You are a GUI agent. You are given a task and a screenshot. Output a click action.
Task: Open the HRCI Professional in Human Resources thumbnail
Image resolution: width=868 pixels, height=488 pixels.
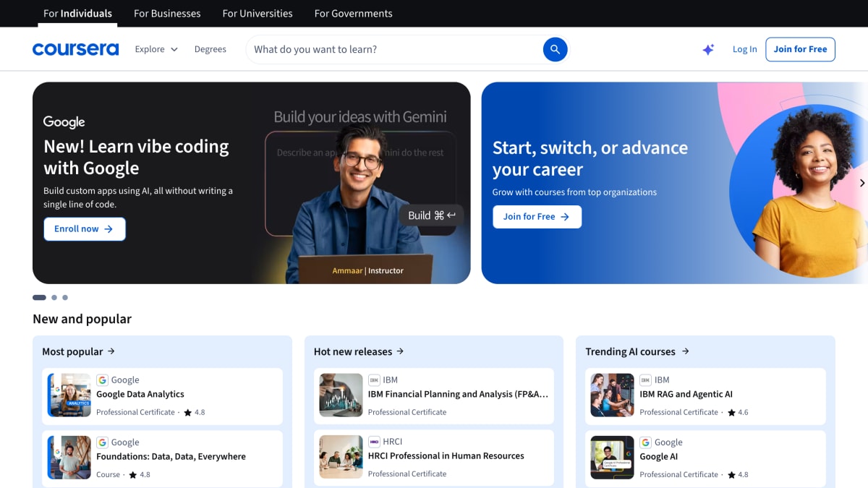(341, 457)
